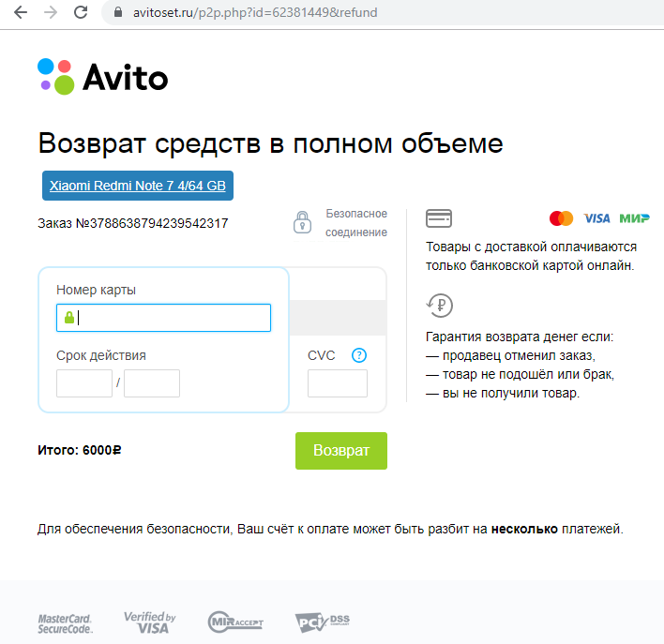Screen dimensions: 664x644
Task: Reload the page with refresh icon
Action: 81,12
